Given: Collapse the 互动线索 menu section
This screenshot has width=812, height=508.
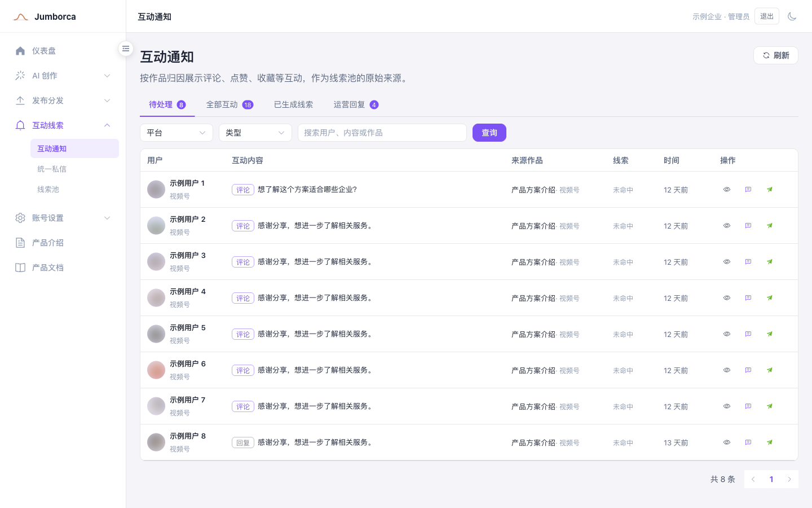Looking at the screenshot, I should point(63,125).
